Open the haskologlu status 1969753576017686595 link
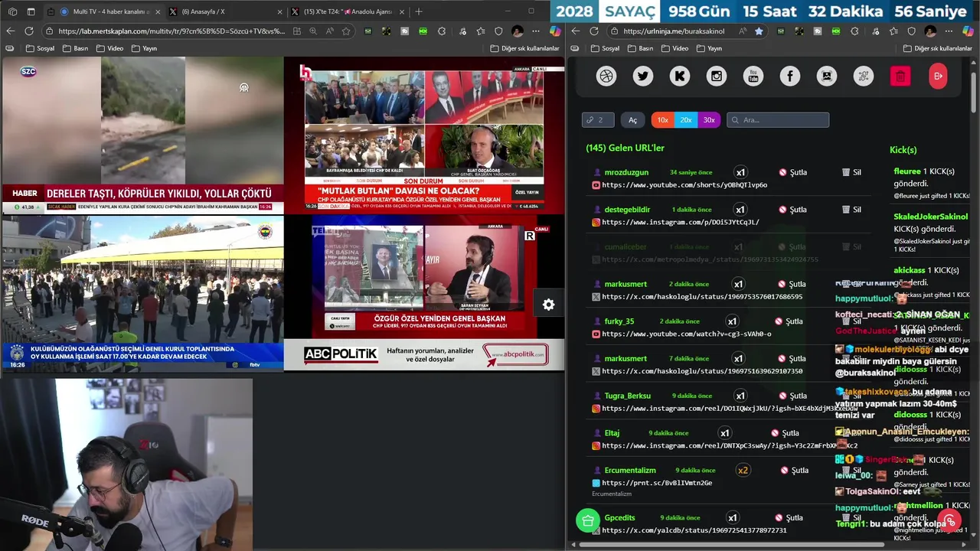 click(x=702, y=297)
